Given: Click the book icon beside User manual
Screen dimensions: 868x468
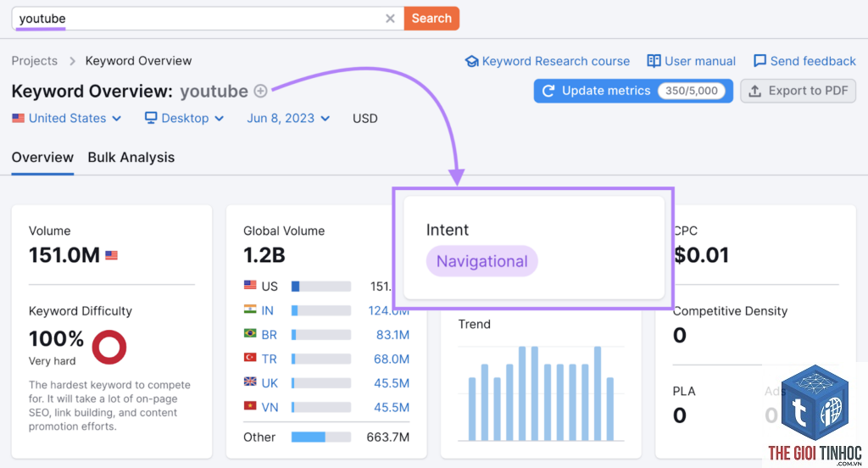Looking at the screenshot, I should [x=654, y=61].
